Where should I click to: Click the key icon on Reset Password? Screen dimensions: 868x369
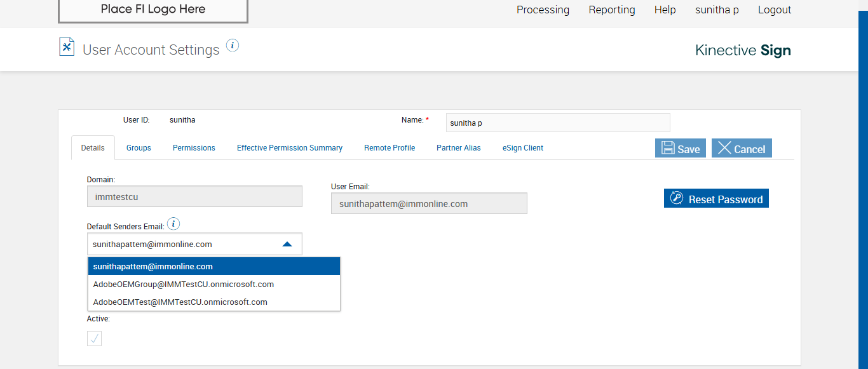[x=677, y=199]
